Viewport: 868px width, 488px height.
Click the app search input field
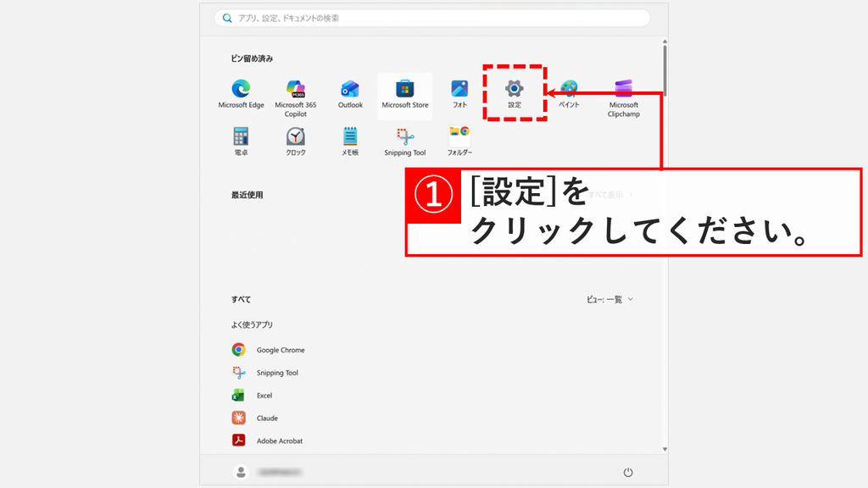pos(432,19)
